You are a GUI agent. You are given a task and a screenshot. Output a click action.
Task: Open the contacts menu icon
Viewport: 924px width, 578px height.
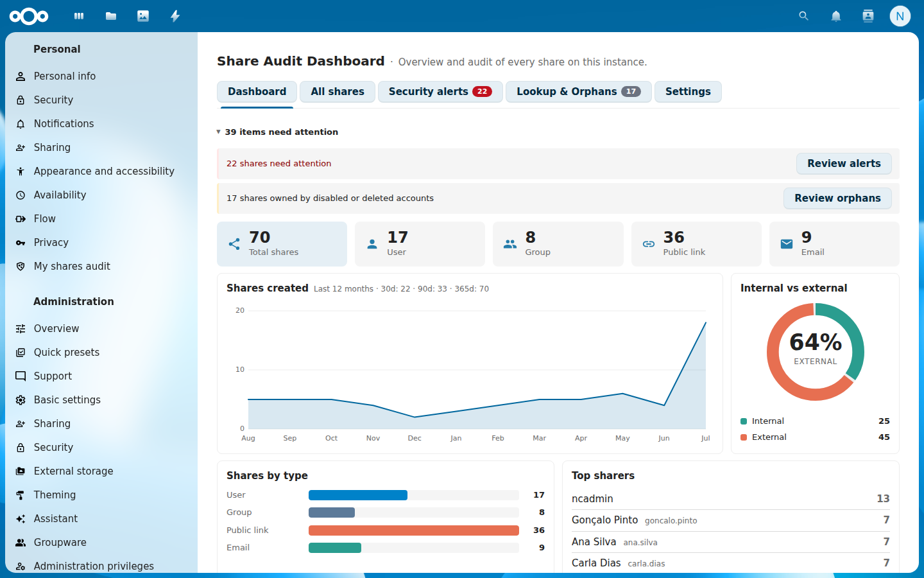868,16
